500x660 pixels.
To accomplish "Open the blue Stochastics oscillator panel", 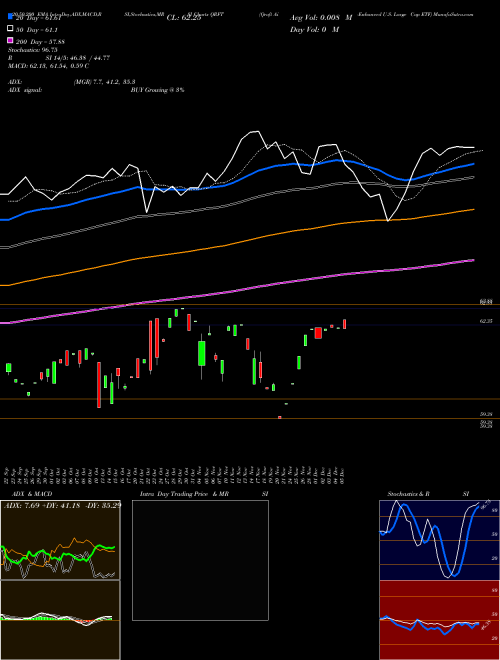I will pos(439,540).
